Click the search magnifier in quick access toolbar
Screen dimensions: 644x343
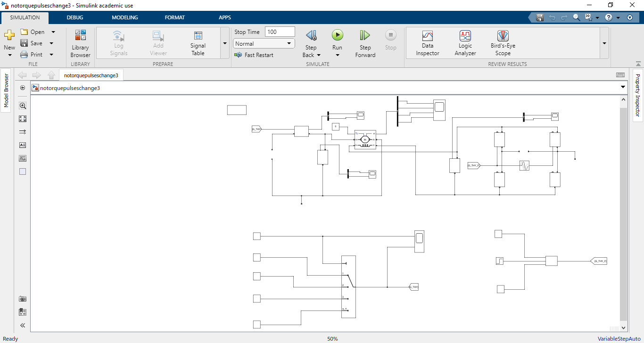(576, 17)
